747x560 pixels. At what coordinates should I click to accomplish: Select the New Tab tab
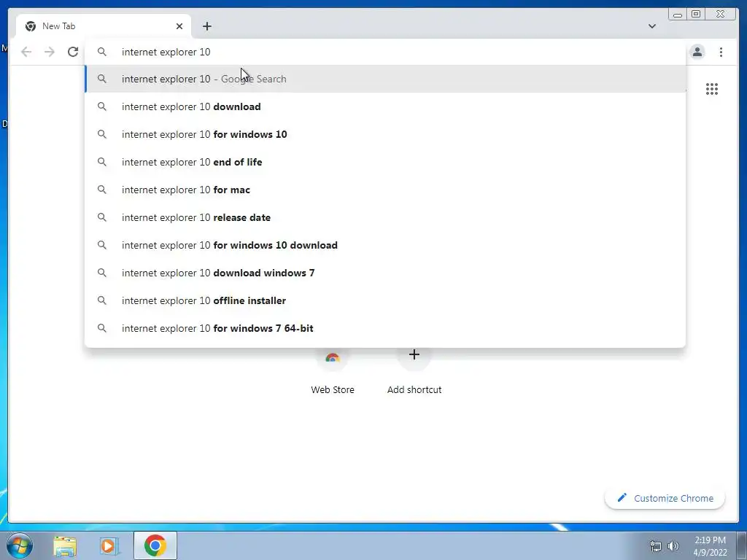(103, 26)
